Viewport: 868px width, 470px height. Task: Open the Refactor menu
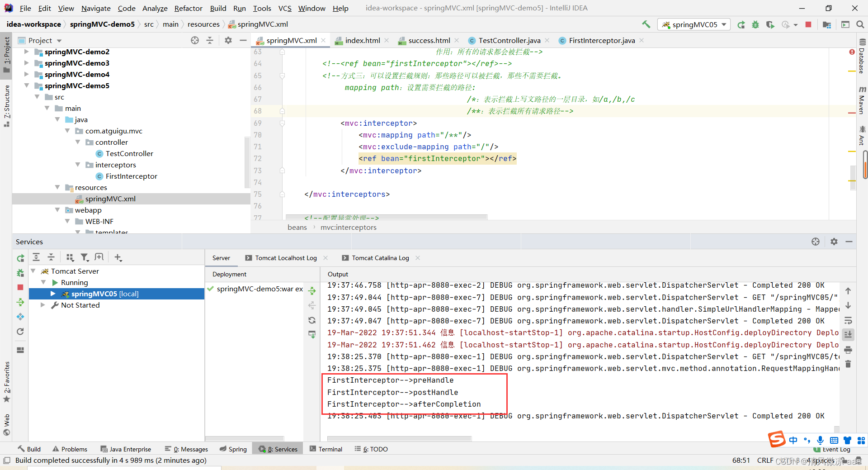(x=188, y=8)
